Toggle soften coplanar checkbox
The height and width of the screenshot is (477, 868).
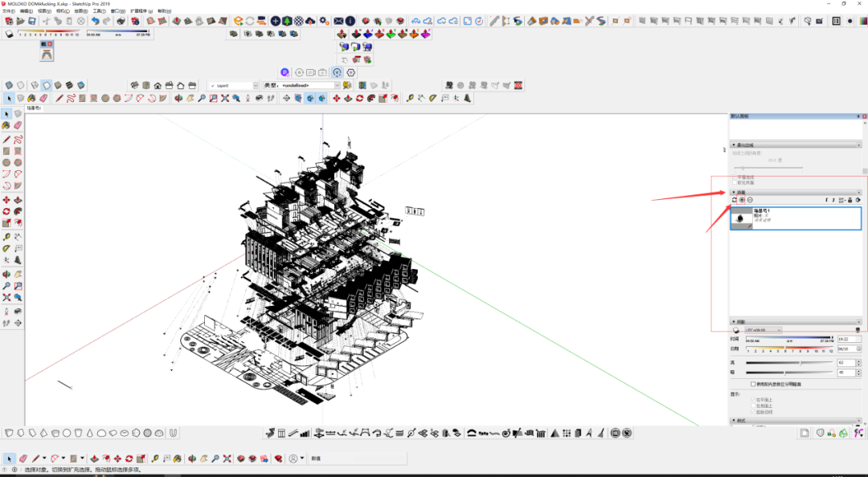735,182
